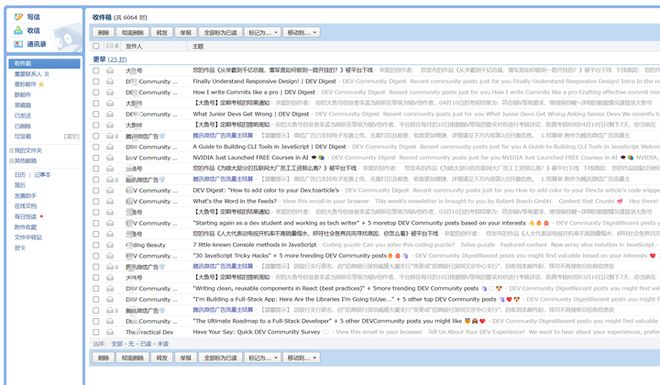Screen dimensions: 660x385
Task: Check the 'The Ultimate Roadmap to a Full-Stack Developer' checkbox
Action: tap(96, 321)
